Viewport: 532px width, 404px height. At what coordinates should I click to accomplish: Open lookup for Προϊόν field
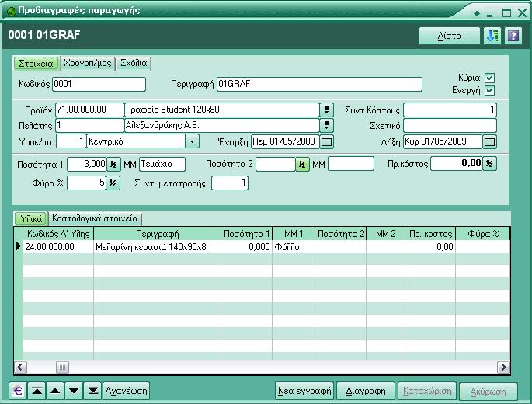point(326,110)
